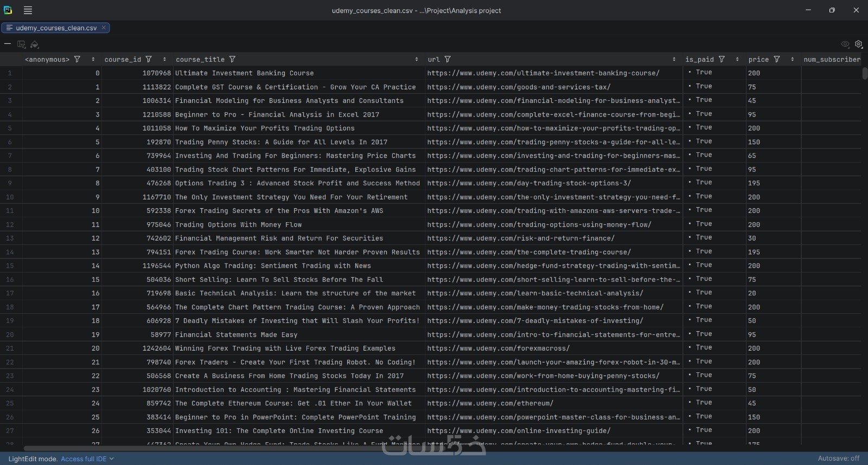Filter the <anonymous> column
The width and height of the screenshot is (868, 465).
tap(77, 59)
